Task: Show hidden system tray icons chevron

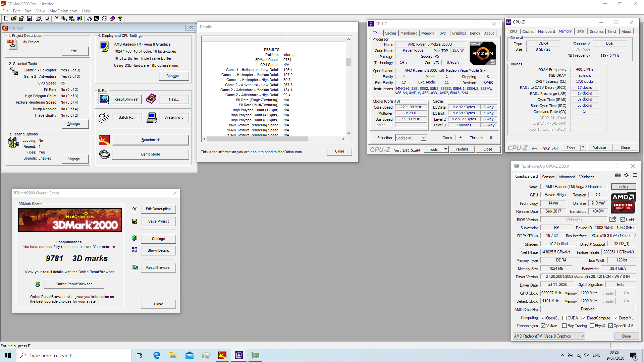Action: coord(562,355)
